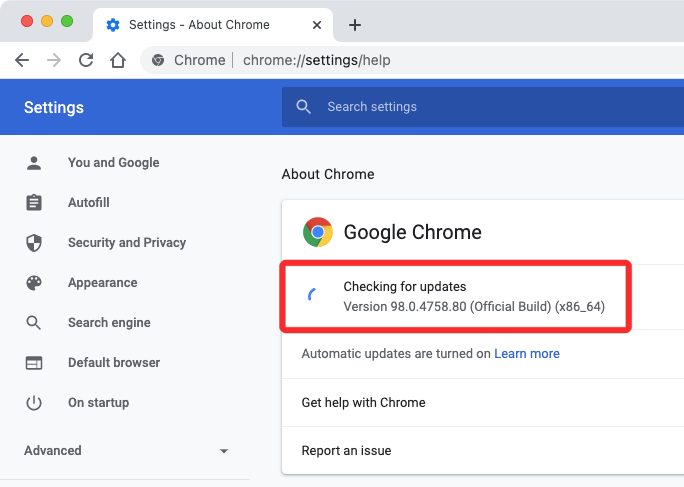Image resolution: width=684 pixels, height=487 pixels.
Task: Click the back navigation arrow
Action: tap(22, 60)
